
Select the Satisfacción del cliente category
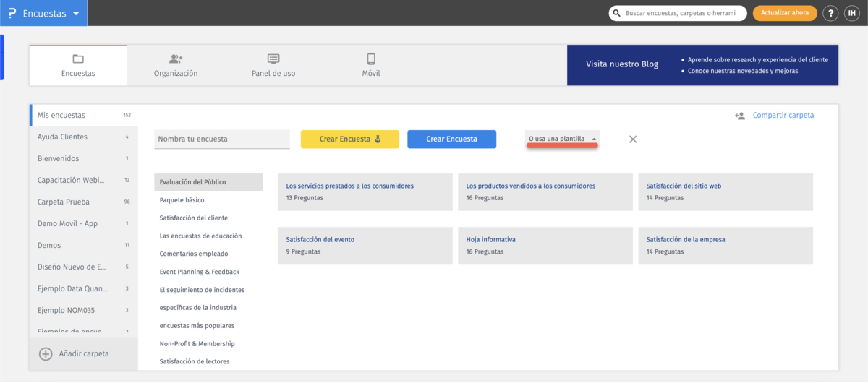(x=208, y=218)
